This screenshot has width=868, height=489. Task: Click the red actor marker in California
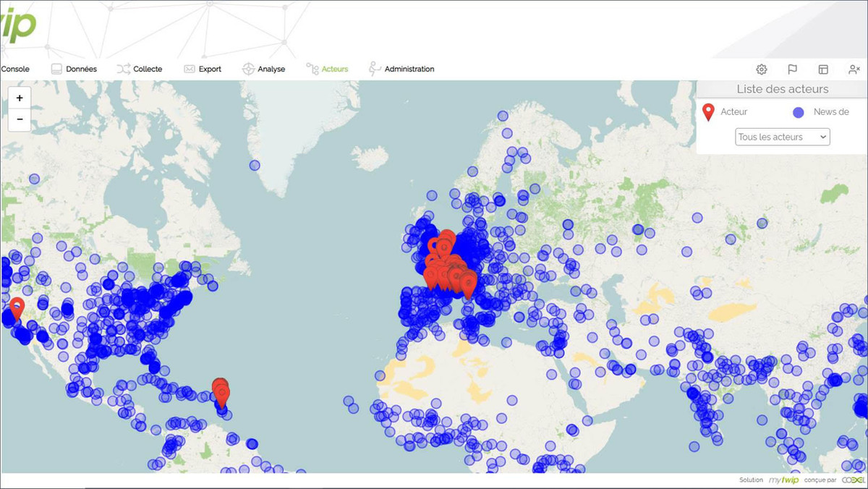[x=17, y=307]
